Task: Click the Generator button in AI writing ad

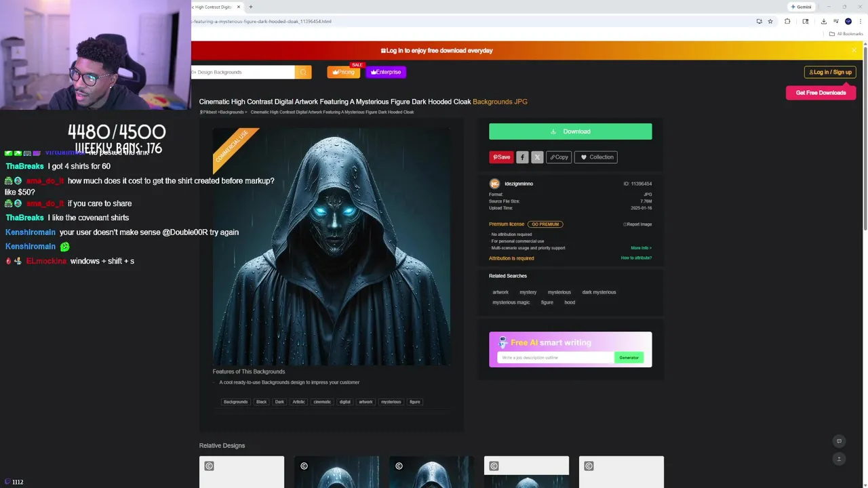Action: 629,357
